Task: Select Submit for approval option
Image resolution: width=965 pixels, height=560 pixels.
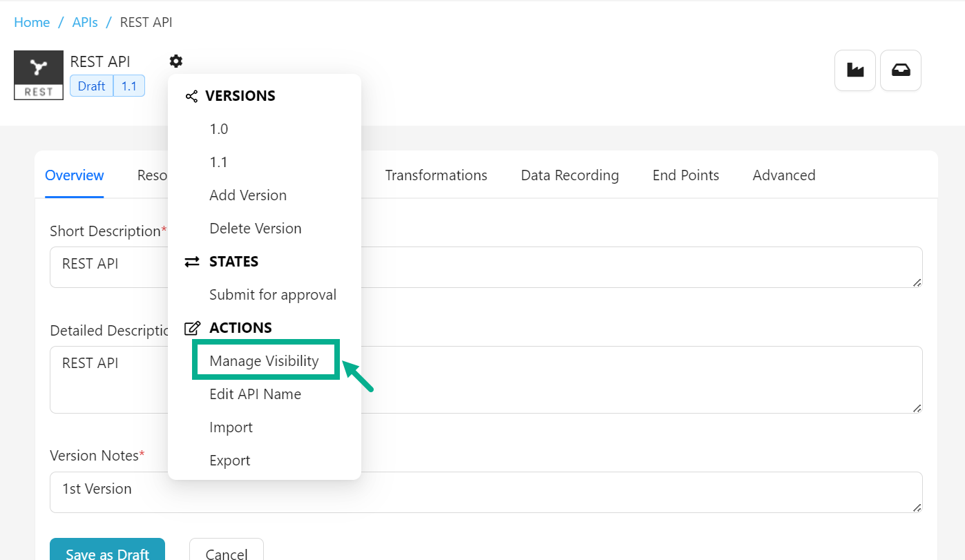Action: point(273,295)
